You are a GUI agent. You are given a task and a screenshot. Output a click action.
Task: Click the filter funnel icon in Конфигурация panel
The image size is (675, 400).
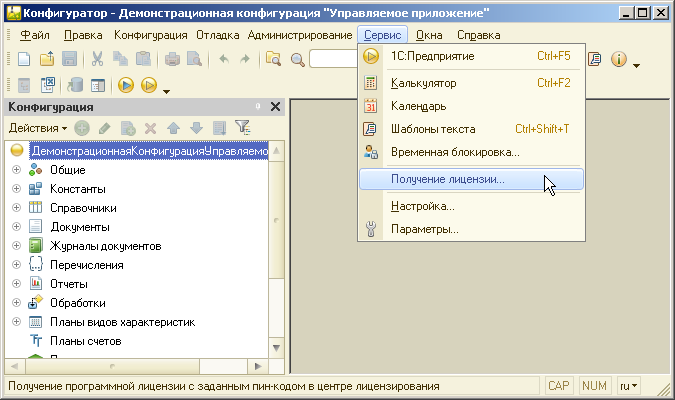[241, 128]
